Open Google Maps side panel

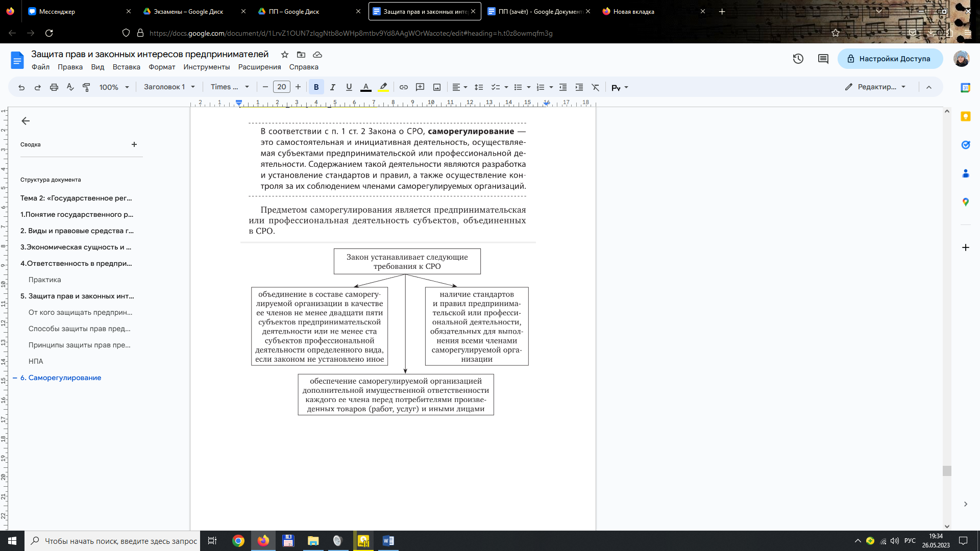pyautogui.click(x=966, y=202)
